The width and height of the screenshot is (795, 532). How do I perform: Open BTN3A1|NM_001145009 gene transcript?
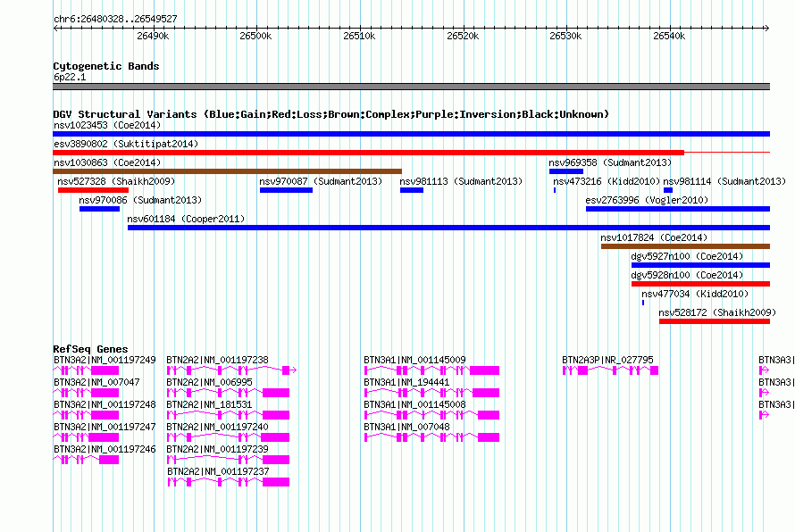(432, 370)
